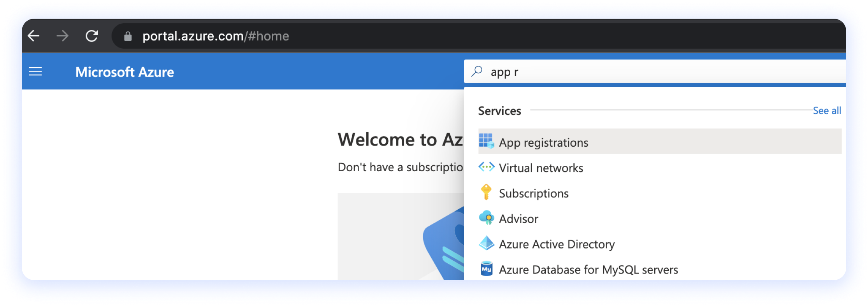The image size is (868, 305).
Task: Select Azure Database for MySQL servers label
Action: pos(588,270)
